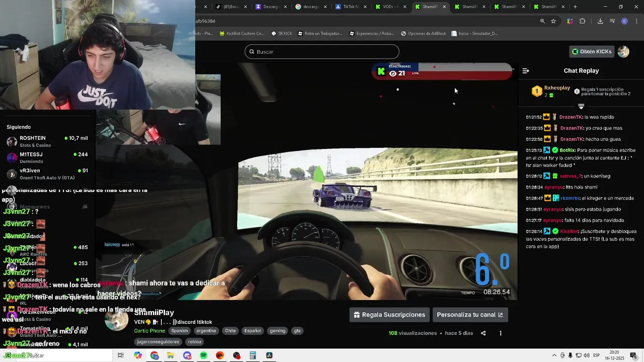
Task: Open the media control icon in Chrome toolbar
Action: [x=612, y=21]
